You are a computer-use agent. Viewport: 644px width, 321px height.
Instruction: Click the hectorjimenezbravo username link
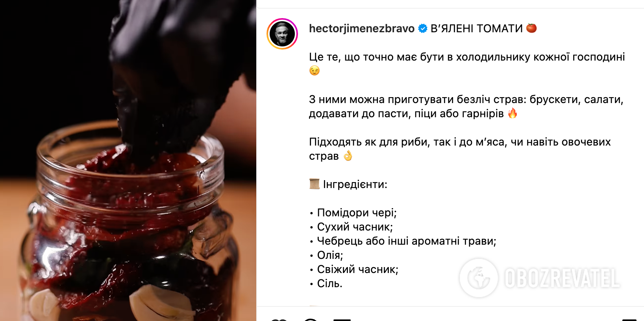coord(362,29)
